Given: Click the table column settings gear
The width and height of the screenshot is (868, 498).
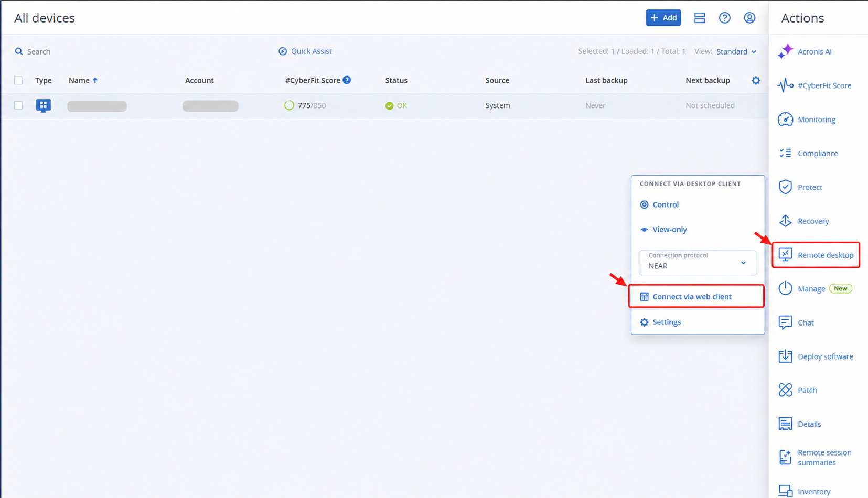Looking at the screenshot, I should 756,80.
